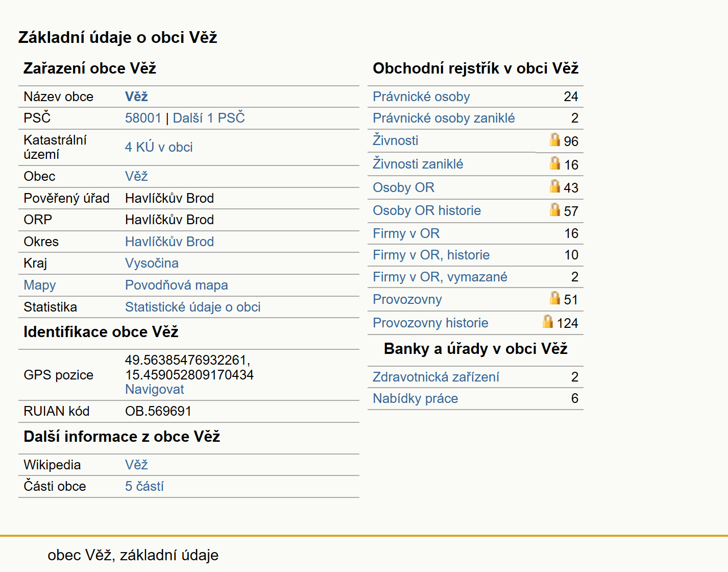Open the postal code 58001 link
Viewport: 728px width, 572px height.
[143, 118]
